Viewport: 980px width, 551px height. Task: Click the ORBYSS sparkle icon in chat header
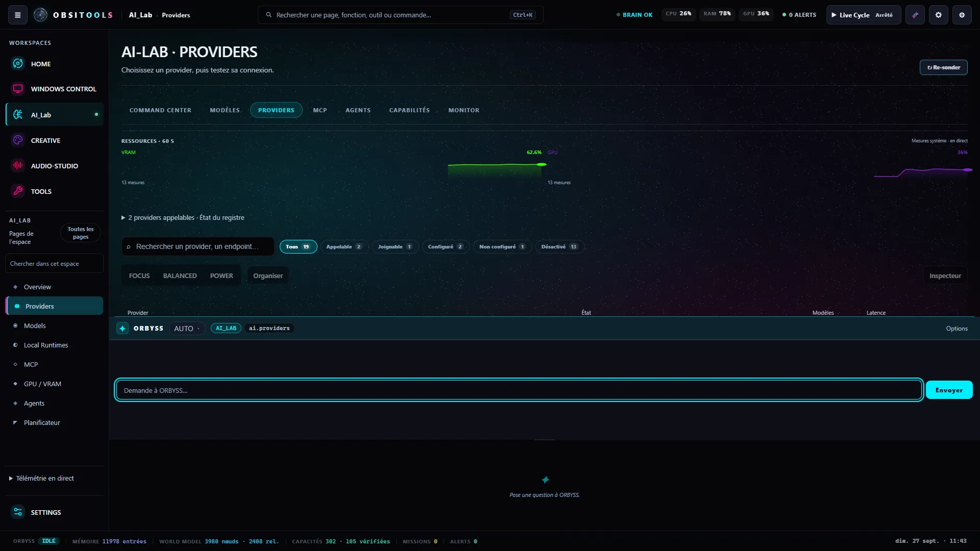click(x=122, y=329)
